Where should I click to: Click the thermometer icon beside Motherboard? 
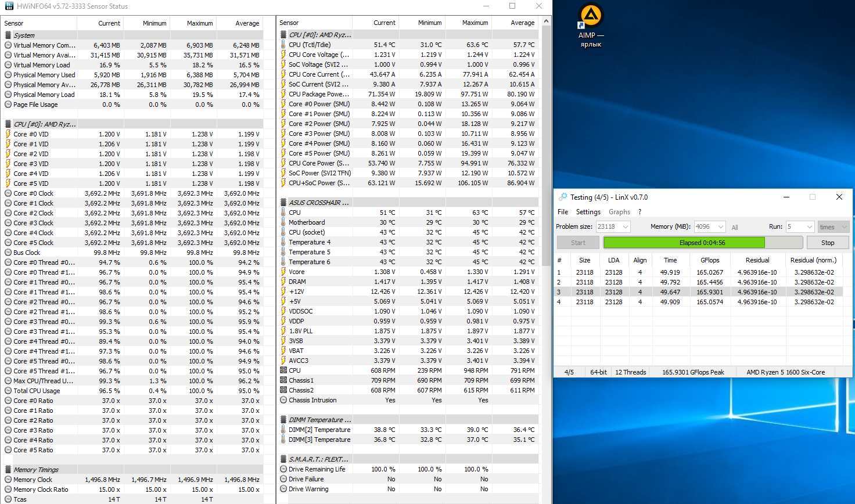click(283, 222)
